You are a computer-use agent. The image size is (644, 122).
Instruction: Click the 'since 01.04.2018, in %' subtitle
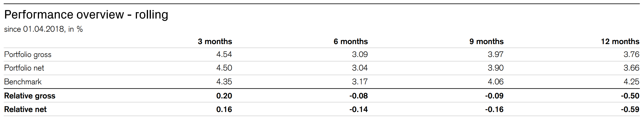(x=43, y=29)
